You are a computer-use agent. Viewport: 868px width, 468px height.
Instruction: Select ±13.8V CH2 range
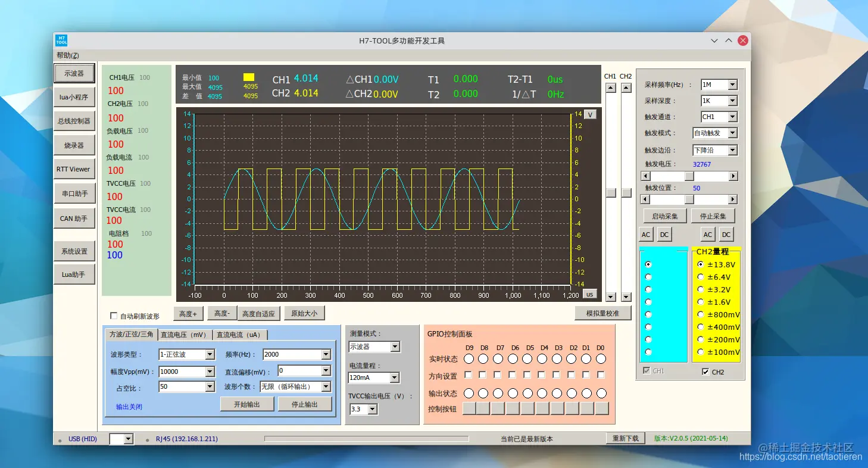click(x=701, y=264)
